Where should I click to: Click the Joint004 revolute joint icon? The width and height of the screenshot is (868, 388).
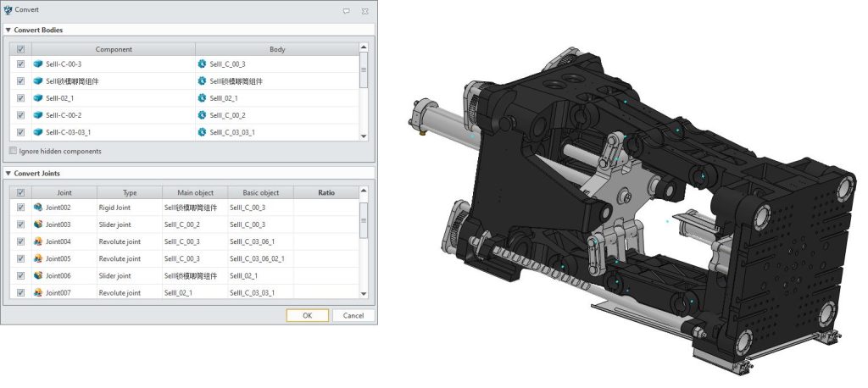[38, 241]
